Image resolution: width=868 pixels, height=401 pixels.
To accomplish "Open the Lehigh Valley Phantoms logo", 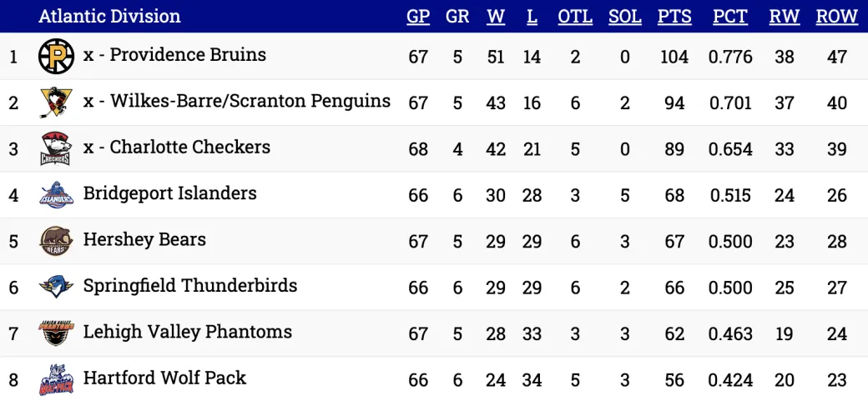I will tap(56, 333).
